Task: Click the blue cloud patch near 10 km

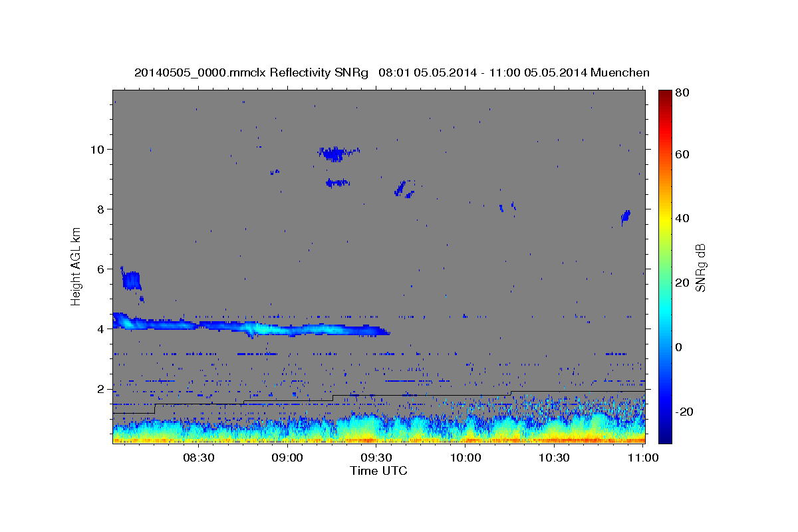Action: click(338, 154)
